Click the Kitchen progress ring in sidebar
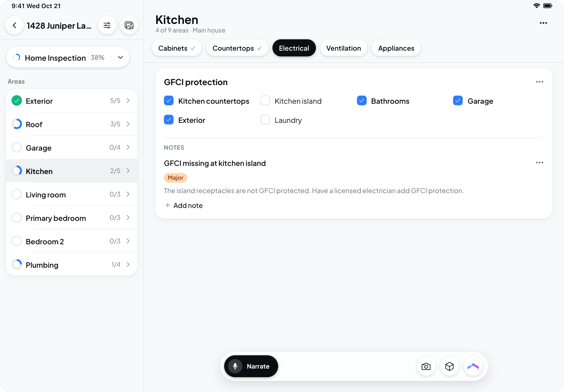The height and width of the screenshot is (392, 564). tap(17, 171)
